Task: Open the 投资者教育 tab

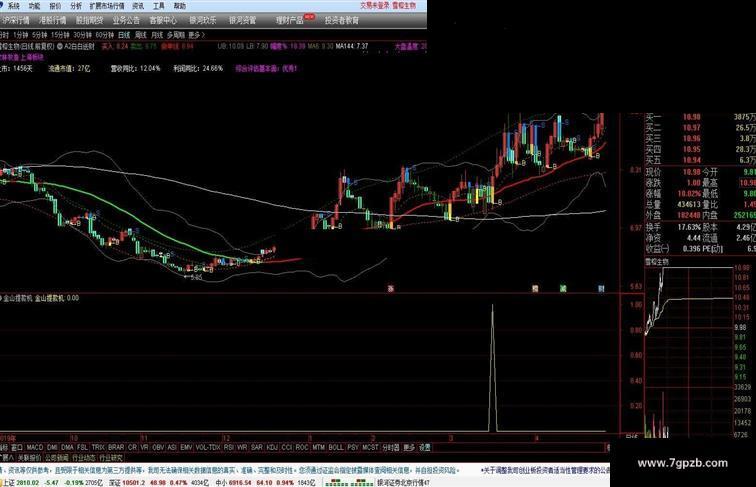Action: 342,20
